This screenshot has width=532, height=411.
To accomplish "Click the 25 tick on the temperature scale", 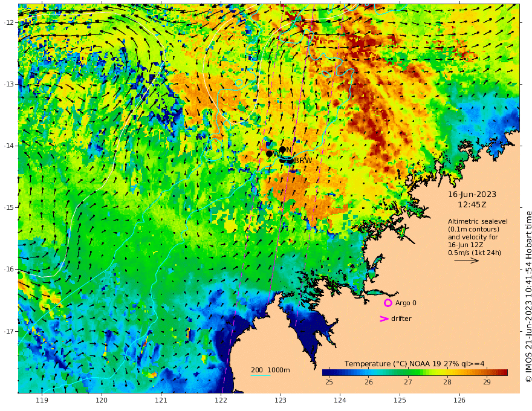I will (329, 382).
